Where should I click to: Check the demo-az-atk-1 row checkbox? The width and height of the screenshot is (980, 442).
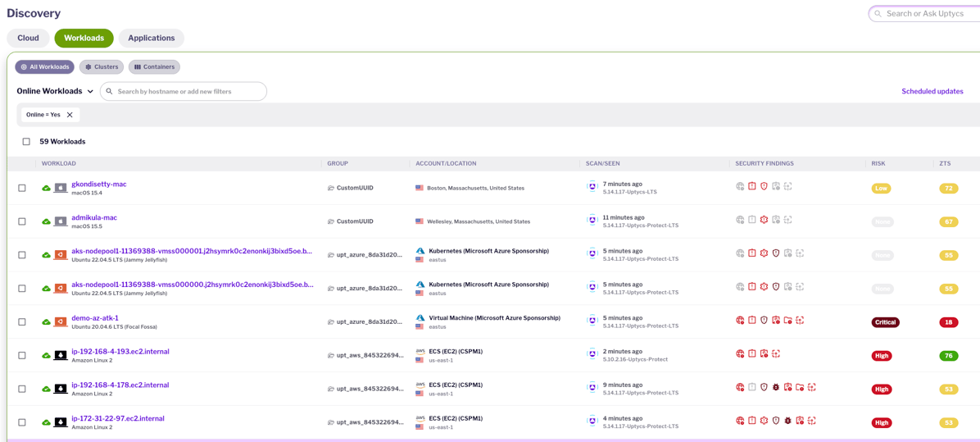22,321
